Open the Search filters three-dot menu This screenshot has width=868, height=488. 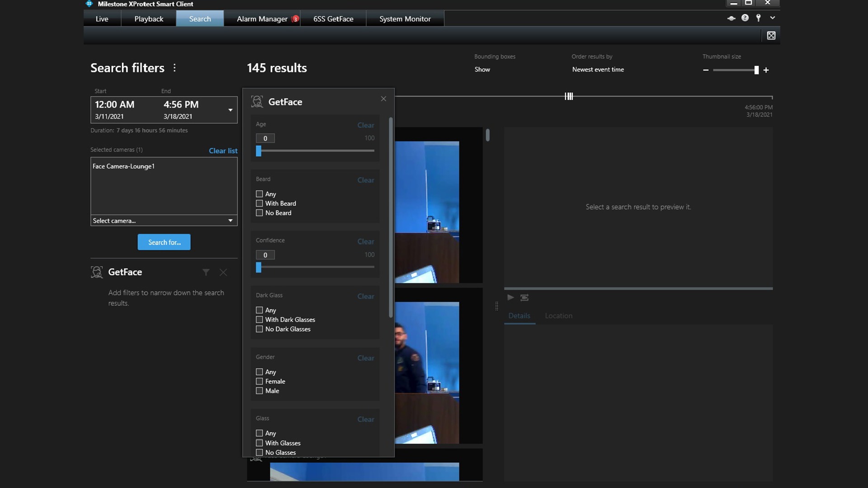pos(175,68)
